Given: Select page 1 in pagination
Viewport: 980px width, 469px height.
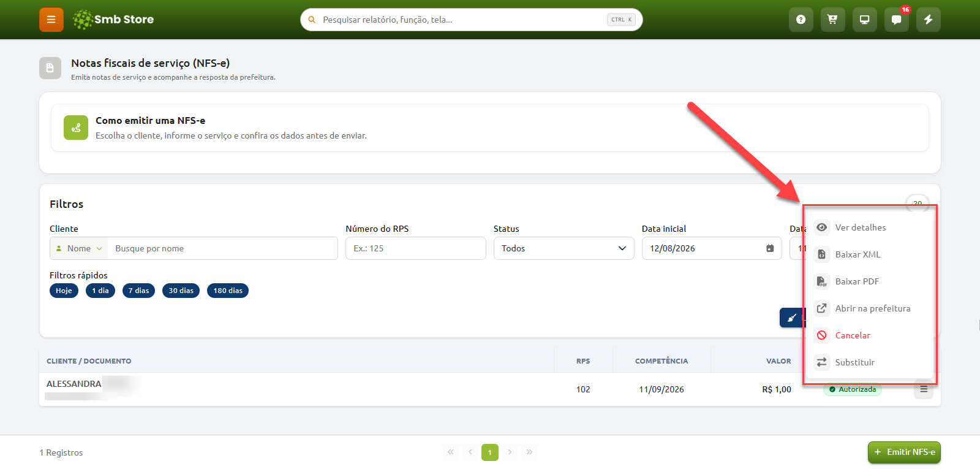Looking at the screenshot, I should (x=490, y=452).
